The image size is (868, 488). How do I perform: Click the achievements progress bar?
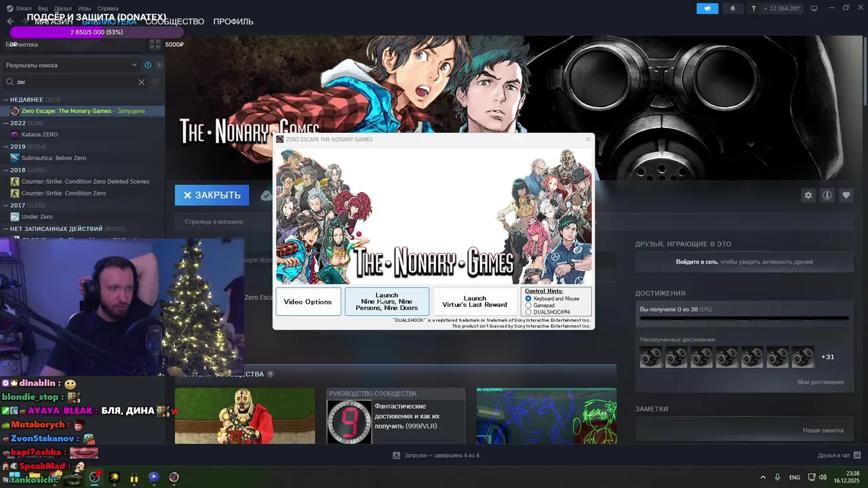click(x=744, y=317)
